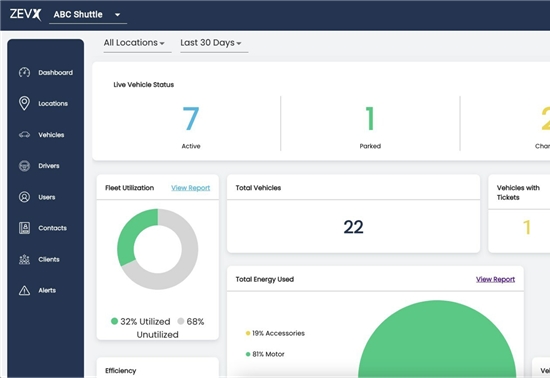Click the Total Vehicles 22 card

[353, 214]
